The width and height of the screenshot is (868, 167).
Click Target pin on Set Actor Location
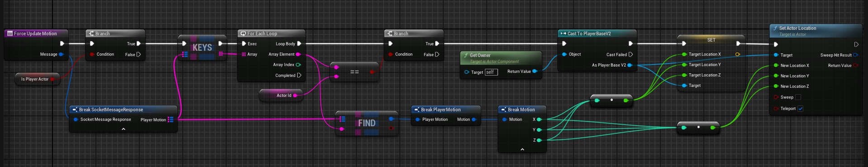(776, 55)
